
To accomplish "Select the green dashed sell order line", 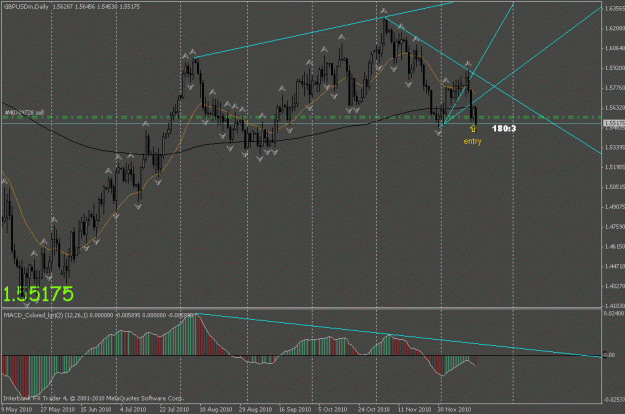I will point(301,118).
